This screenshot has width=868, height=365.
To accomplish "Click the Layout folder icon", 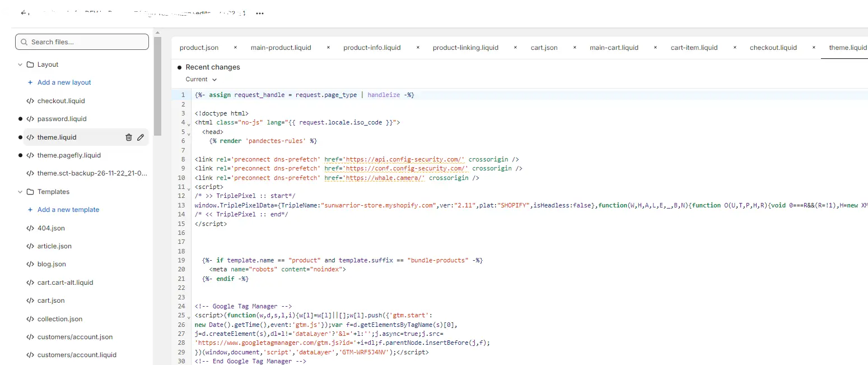I will point(30,64).
